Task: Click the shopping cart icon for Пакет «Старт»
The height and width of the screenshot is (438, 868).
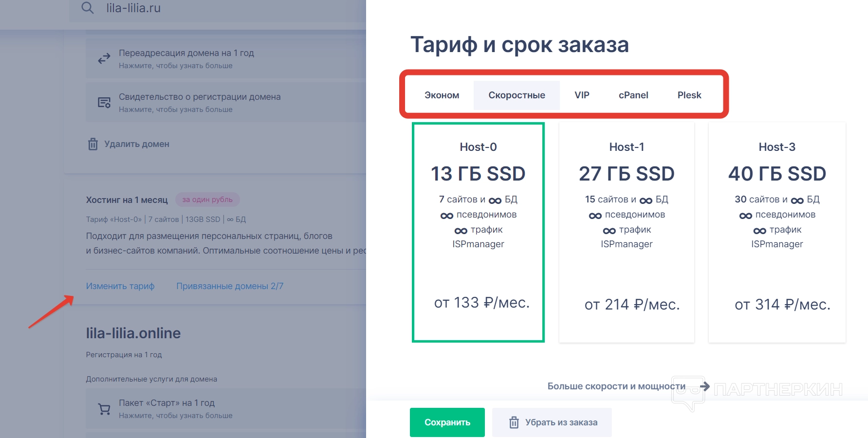Action: click(104, 409)
